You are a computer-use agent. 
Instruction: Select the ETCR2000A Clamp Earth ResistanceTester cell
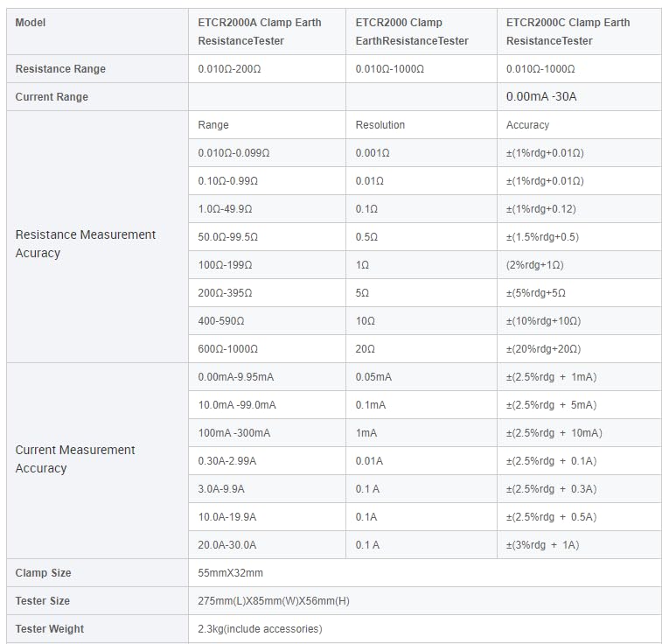coord(267,31)
